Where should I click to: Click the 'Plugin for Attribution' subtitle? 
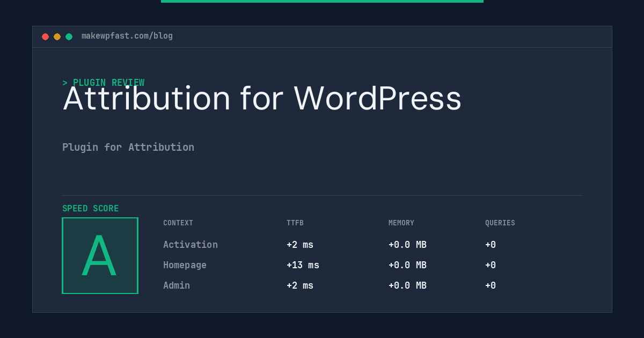[x=128, y=147]
